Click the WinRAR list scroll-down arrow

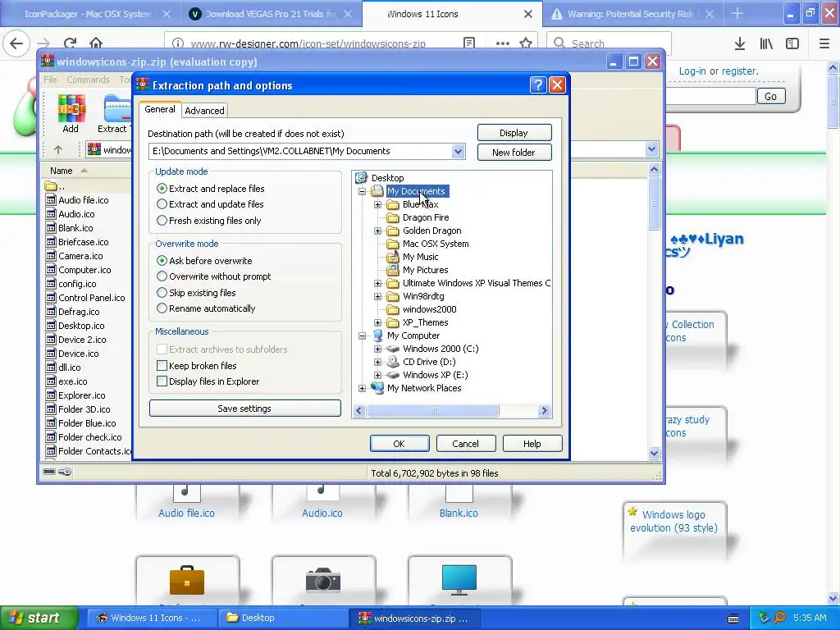(x=654, y=453)
